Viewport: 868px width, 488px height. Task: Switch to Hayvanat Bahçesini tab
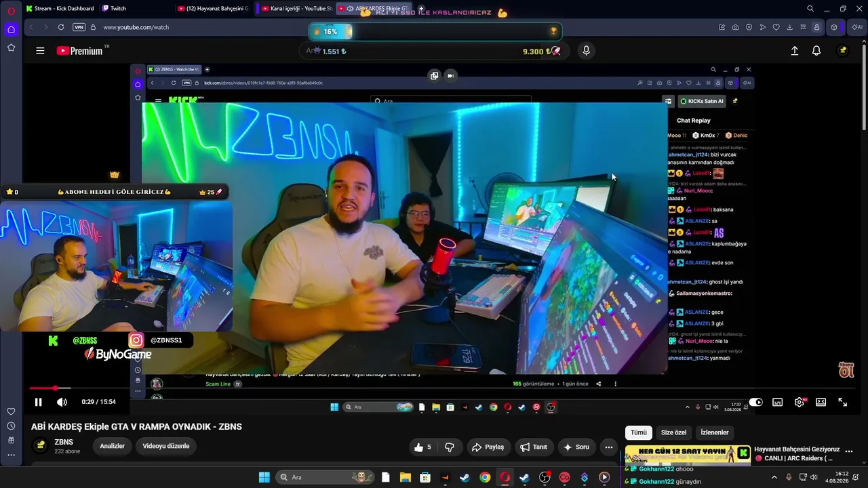[213, 9]
